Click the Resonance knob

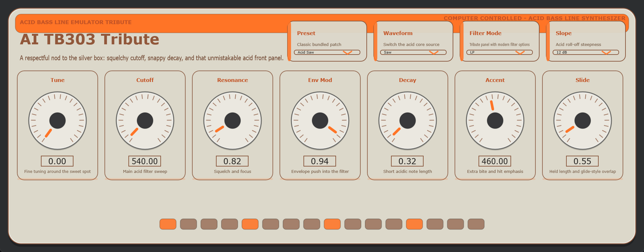click(x=233, y=121)
